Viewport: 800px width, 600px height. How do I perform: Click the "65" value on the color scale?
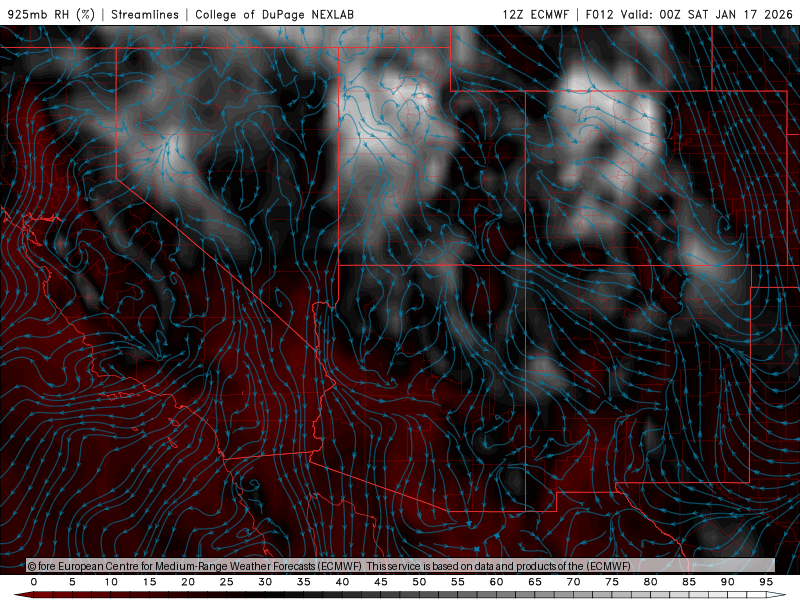[x=535, y=582]
